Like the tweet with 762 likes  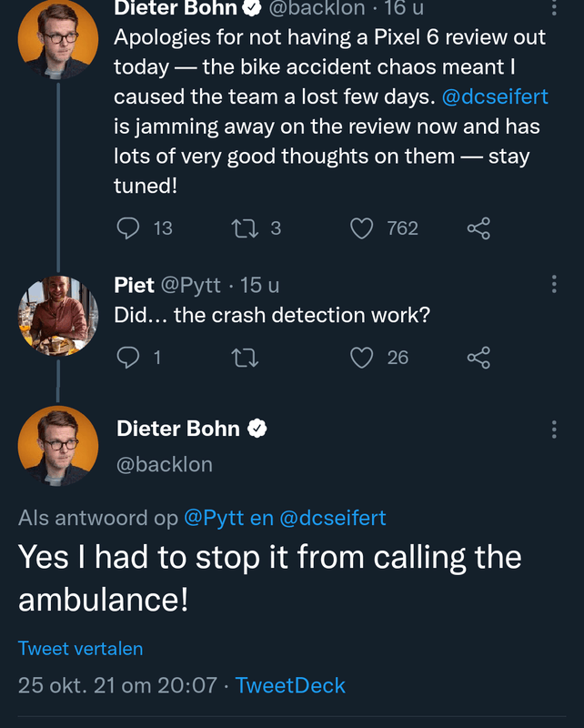point(362,227)
